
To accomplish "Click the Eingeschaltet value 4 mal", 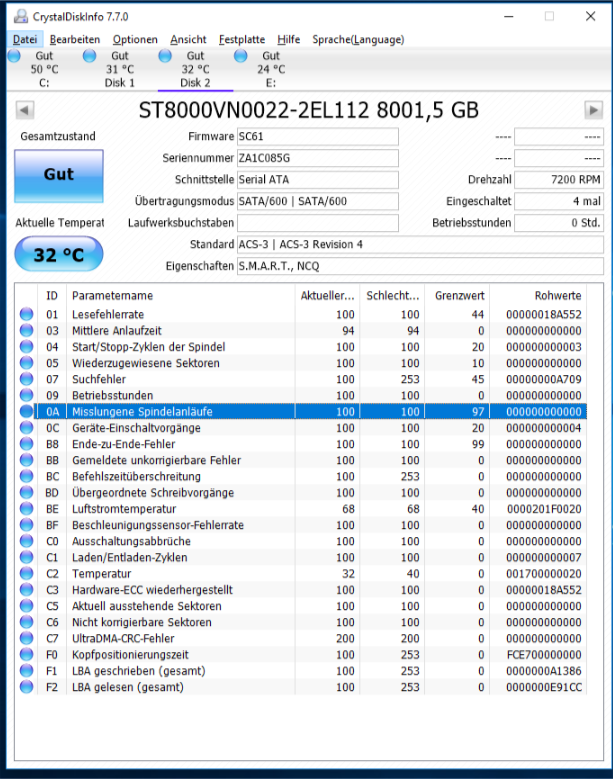I will [559, 201].
